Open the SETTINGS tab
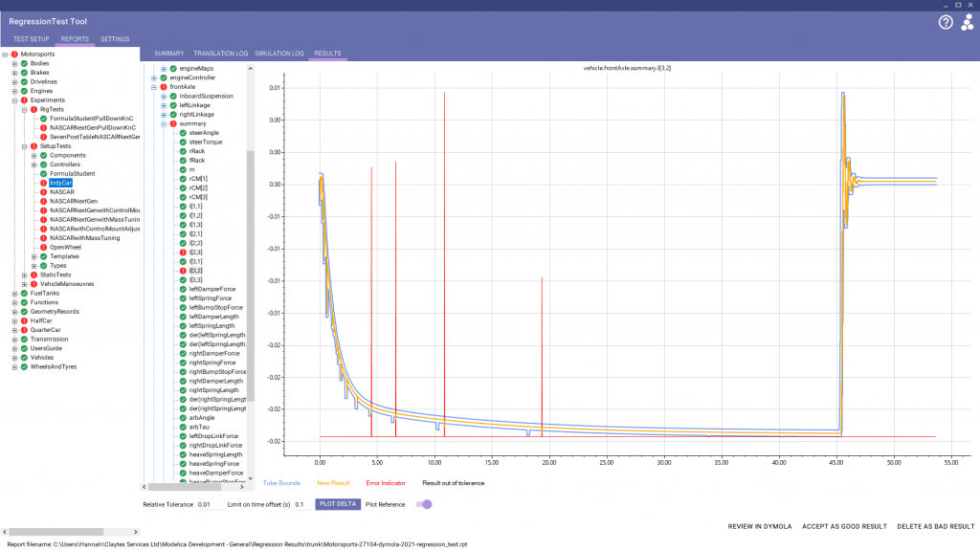980x550 pixels. point(115,39)
